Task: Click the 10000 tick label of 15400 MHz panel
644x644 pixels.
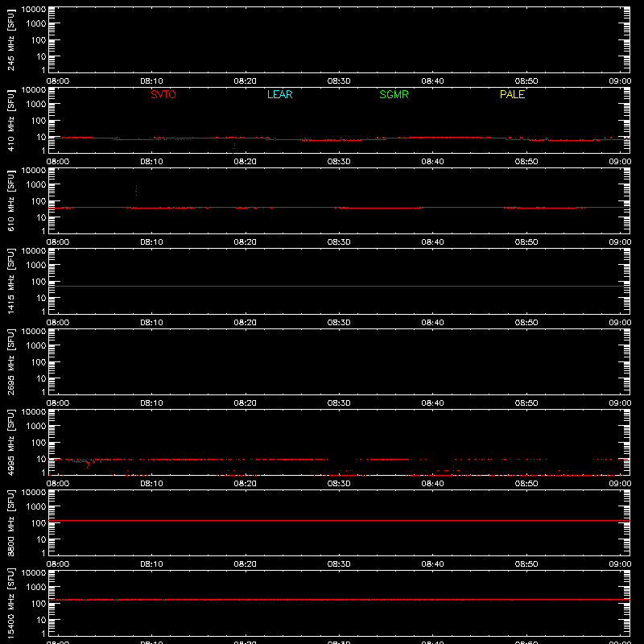Action: (x=34, y=573)
